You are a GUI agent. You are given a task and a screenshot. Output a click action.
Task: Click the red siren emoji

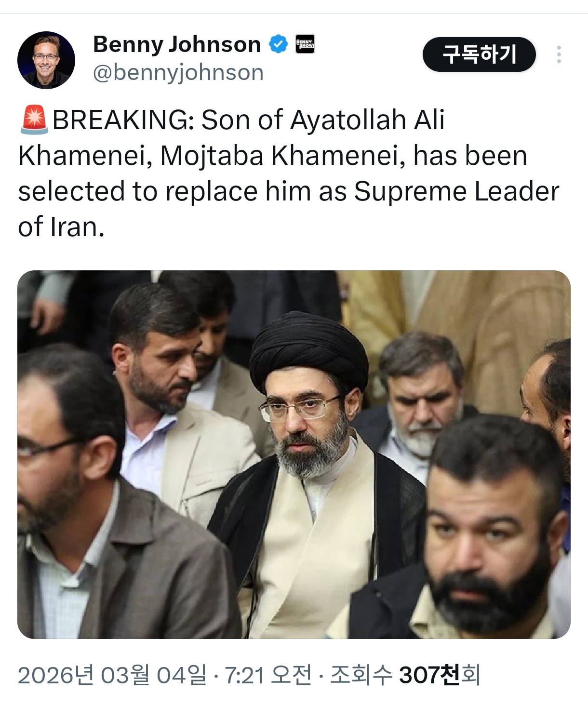click(34, 120)
